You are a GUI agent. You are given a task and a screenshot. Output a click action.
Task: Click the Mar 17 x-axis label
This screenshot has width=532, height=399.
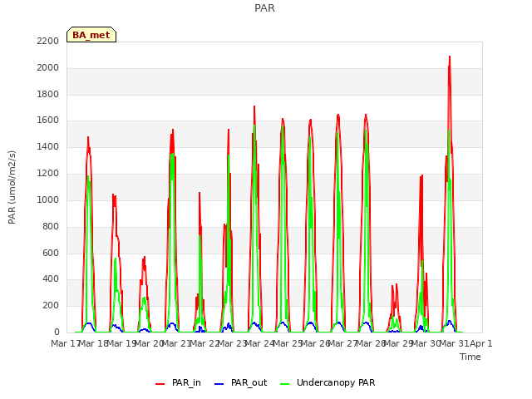65,343
